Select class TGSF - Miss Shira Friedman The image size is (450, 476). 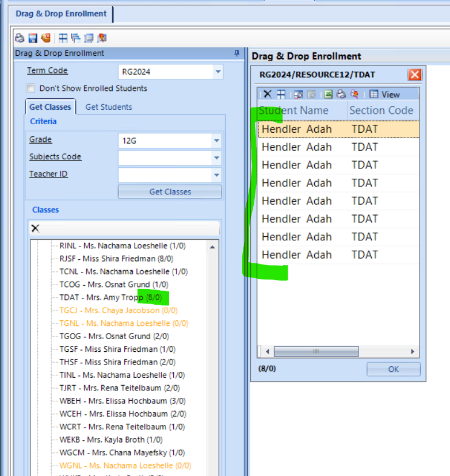(117, 349)
